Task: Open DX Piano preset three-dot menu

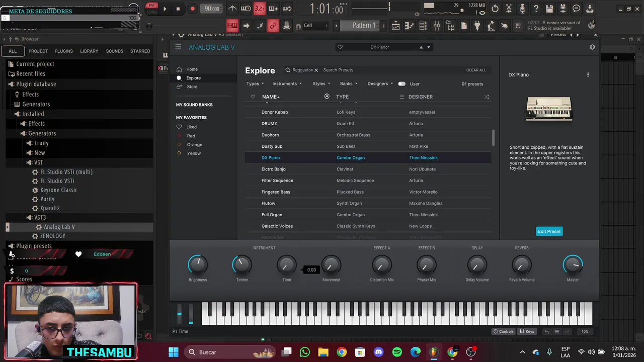Action: 588,75
